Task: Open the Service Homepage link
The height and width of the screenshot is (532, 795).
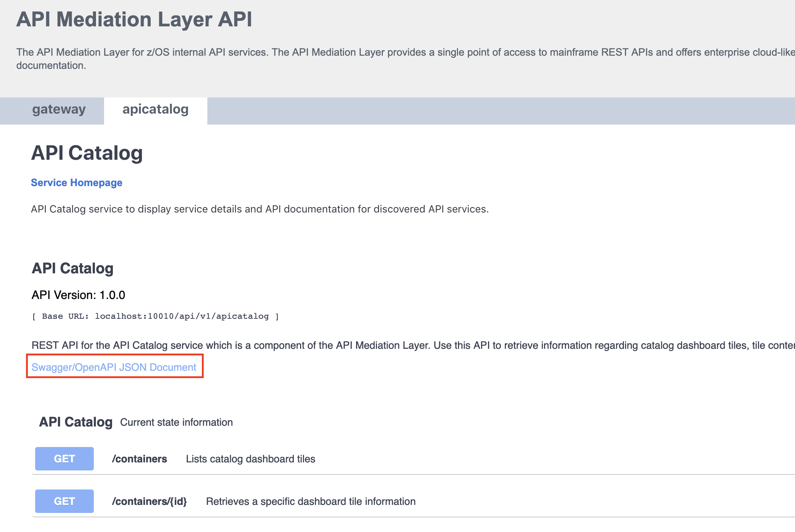Action: coord(77,182)
